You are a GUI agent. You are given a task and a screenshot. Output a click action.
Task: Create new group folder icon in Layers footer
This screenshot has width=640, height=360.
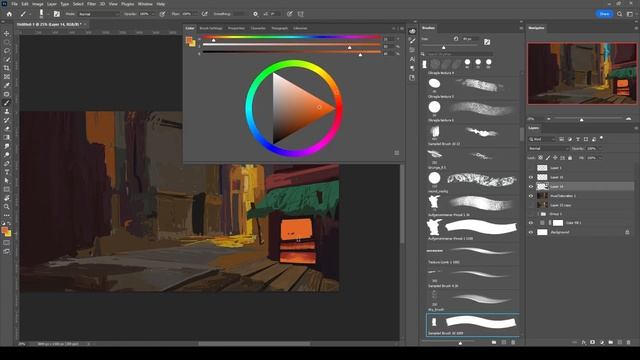click(611, 342)
